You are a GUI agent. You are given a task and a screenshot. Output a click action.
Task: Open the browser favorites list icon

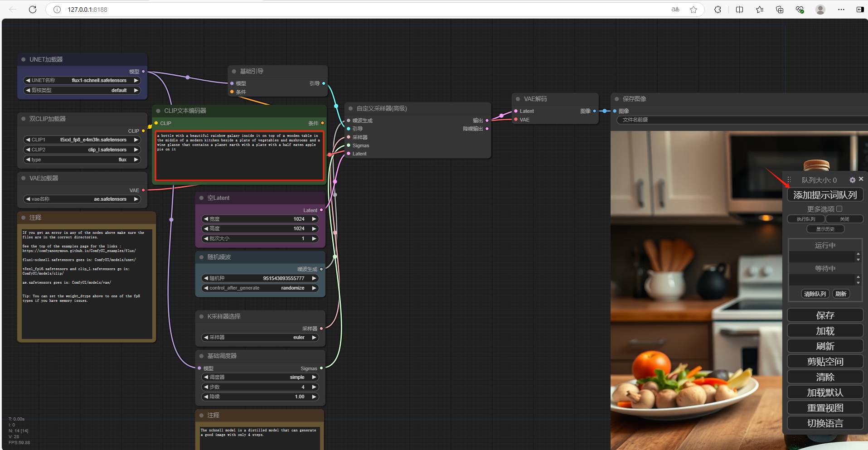(760, 10)
